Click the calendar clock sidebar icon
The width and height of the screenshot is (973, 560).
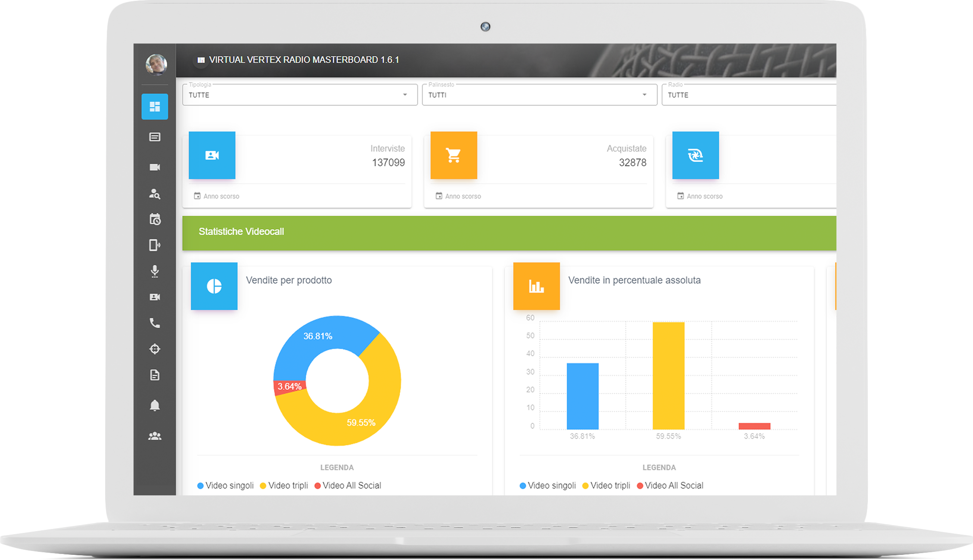click(155, 219)
